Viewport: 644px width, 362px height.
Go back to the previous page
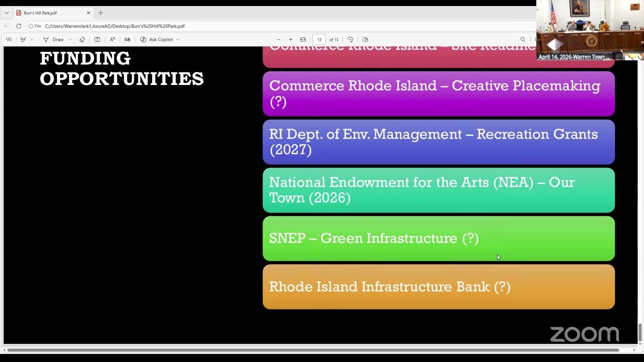click(x=7, y=26)
